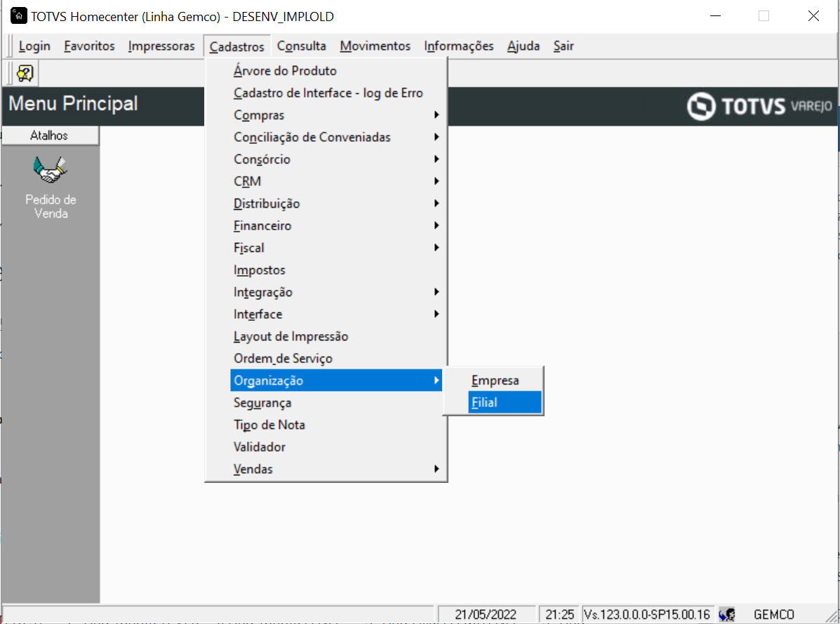The width and height of the screenshot is (840, 624).
Task: Expand the Interface submenu
Action: coord(336,314)
